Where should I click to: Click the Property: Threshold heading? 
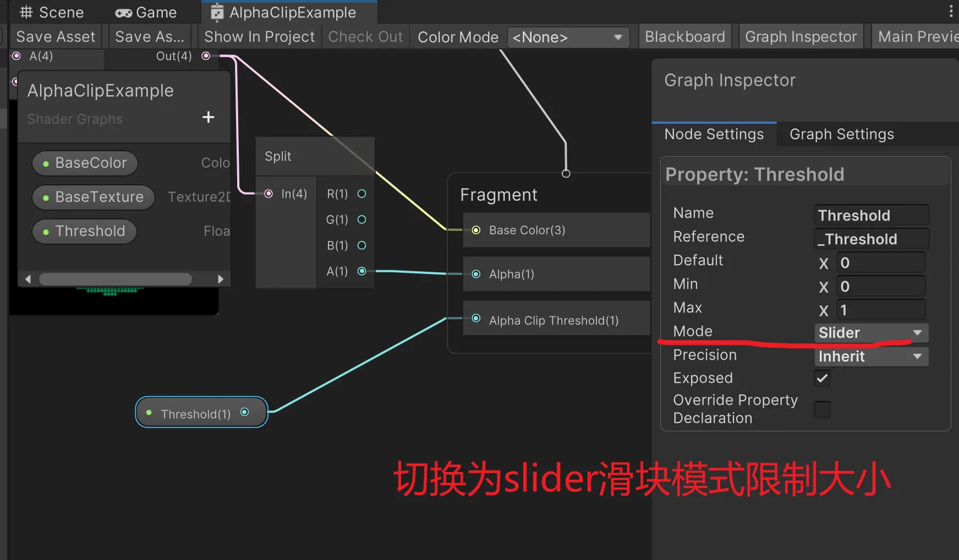755,174
